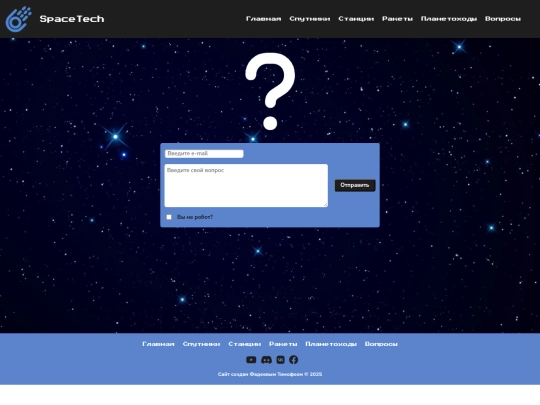Screen dimensions: 540x405
Task: Go to Станции via the footer link
Action: pos(245,344)
